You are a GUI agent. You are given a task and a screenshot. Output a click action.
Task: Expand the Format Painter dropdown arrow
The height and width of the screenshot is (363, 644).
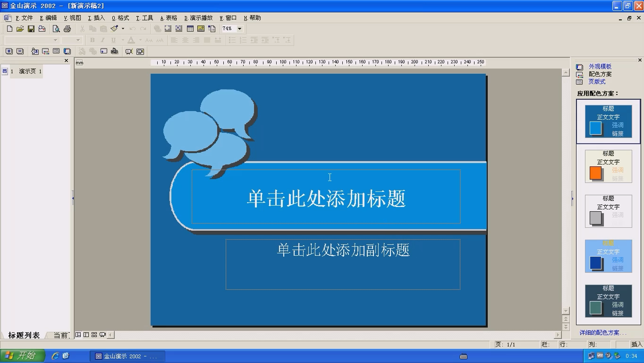123,29
